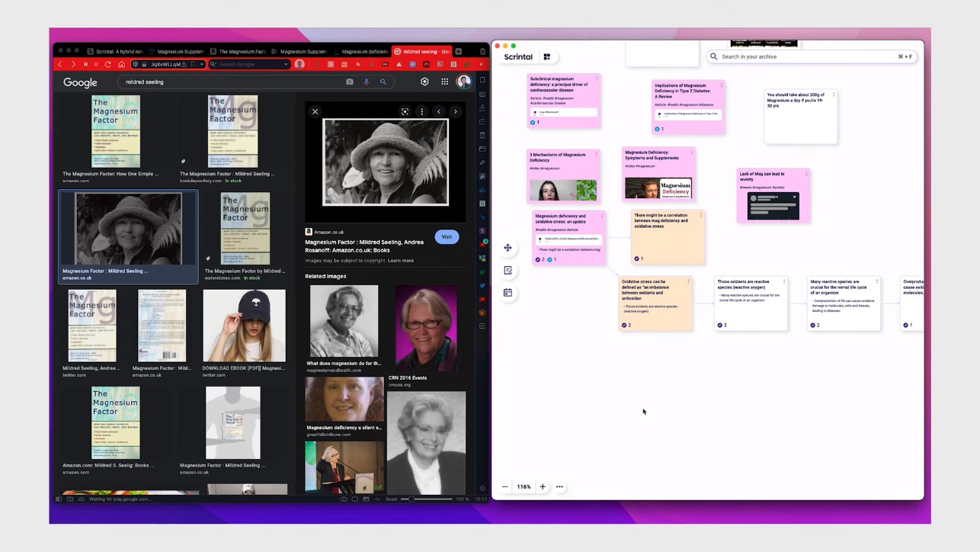Click the Google Lens icon on preview image
Screen dimensions: 980x552
click(405, 111)
